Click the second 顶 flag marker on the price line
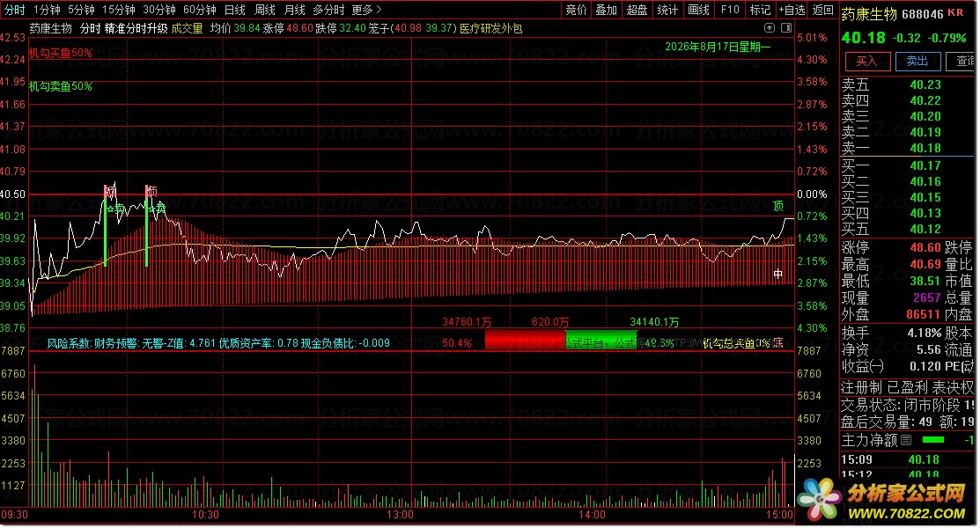The image size is (980, 528). point(151,191)
